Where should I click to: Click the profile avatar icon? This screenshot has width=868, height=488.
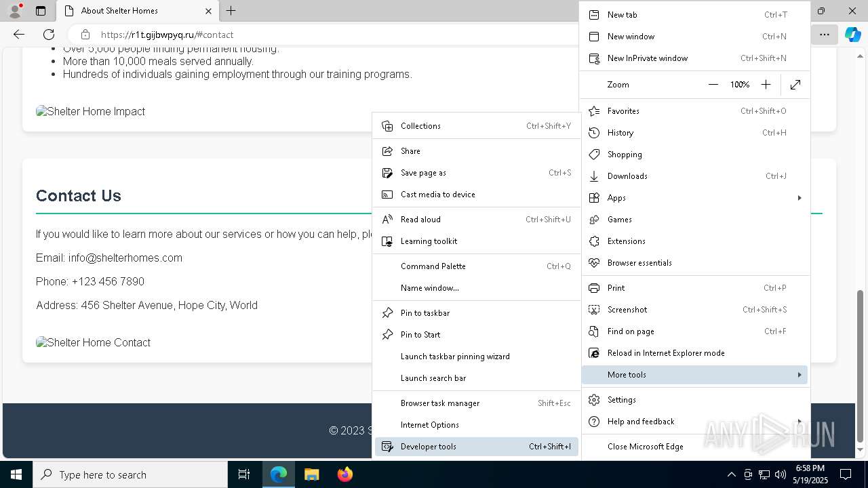coord(15,10)
